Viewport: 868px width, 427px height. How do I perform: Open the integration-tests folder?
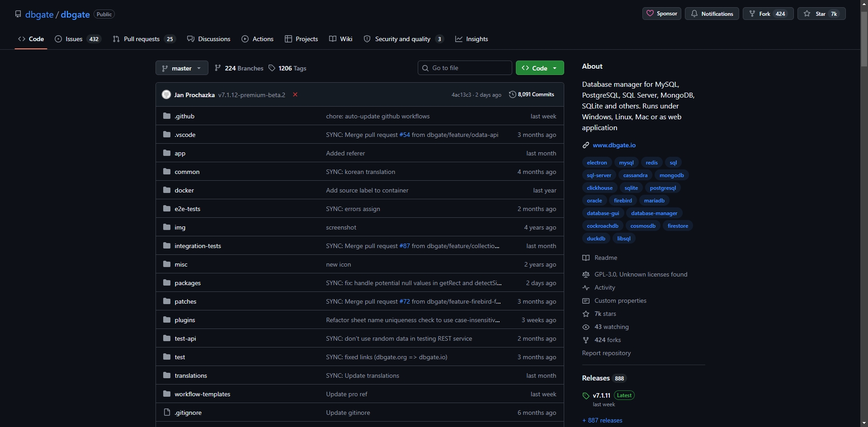tap(198, 246)
